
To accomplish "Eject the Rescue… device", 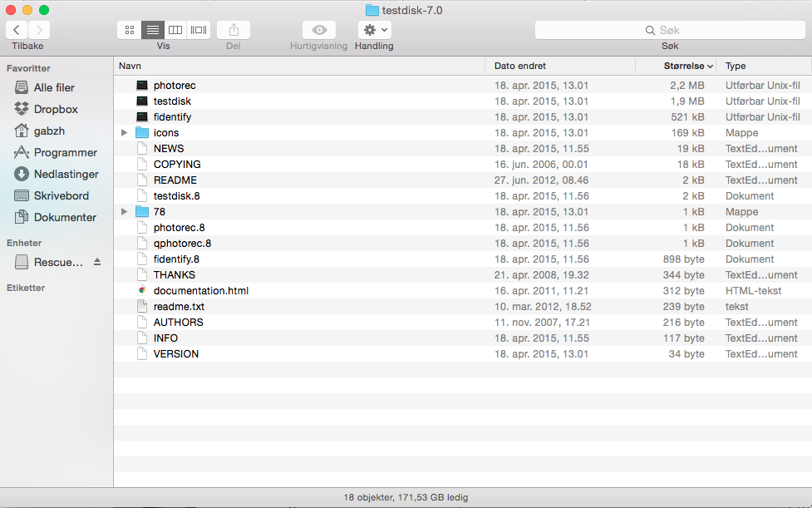I will coord(97,262).
